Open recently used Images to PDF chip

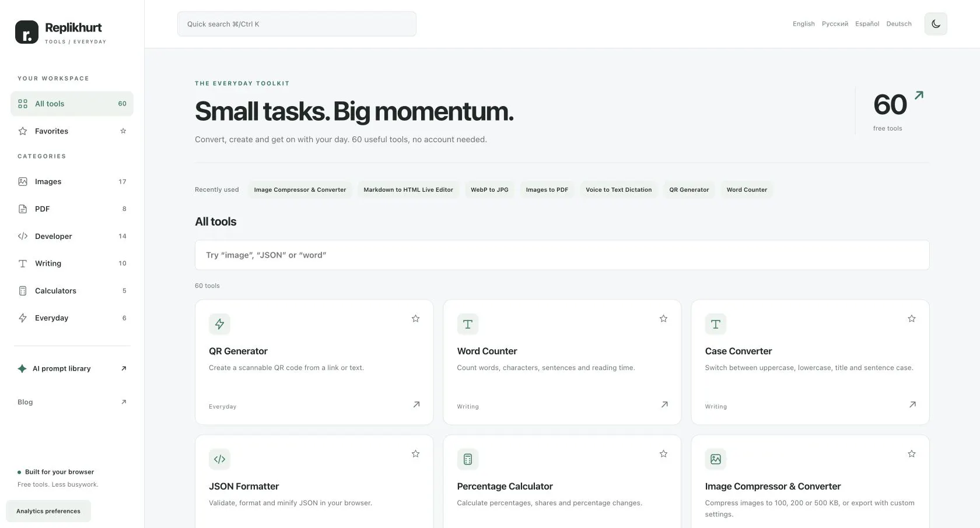(x=547, y=190)
